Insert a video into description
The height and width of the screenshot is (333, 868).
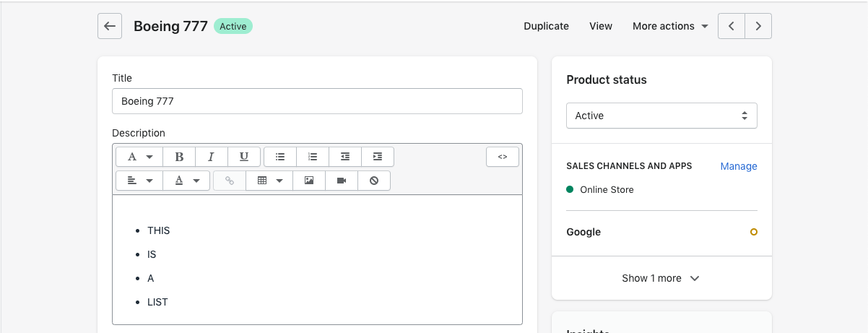coord(342,181)
